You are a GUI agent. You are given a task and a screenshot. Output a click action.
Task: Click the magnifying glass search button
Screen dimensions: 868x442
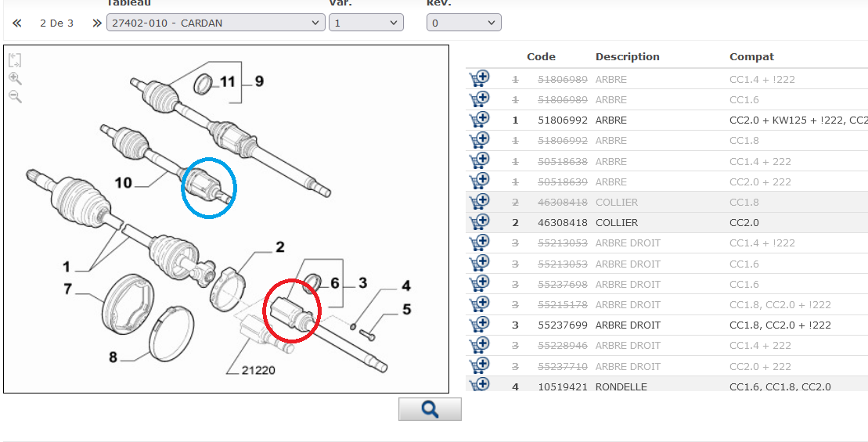pos(430,409)
